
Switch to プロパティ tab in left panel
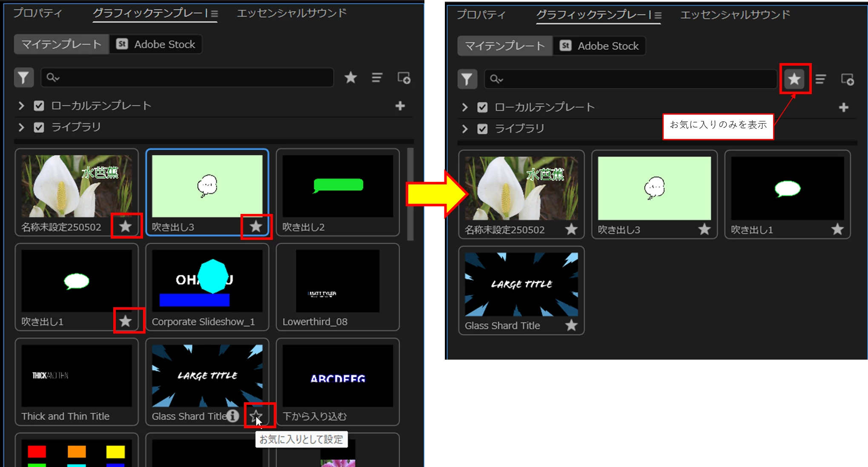tap(37, 13)
